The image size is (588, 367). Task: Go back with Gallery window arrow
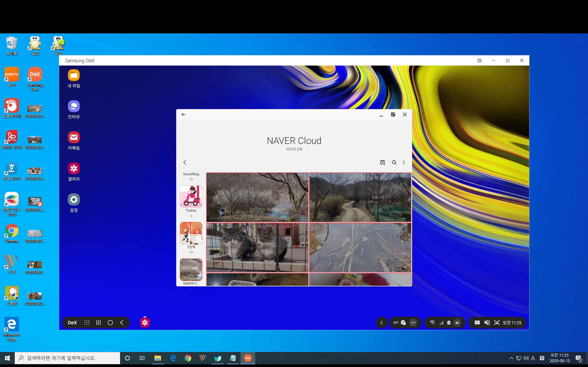[184, 114]
